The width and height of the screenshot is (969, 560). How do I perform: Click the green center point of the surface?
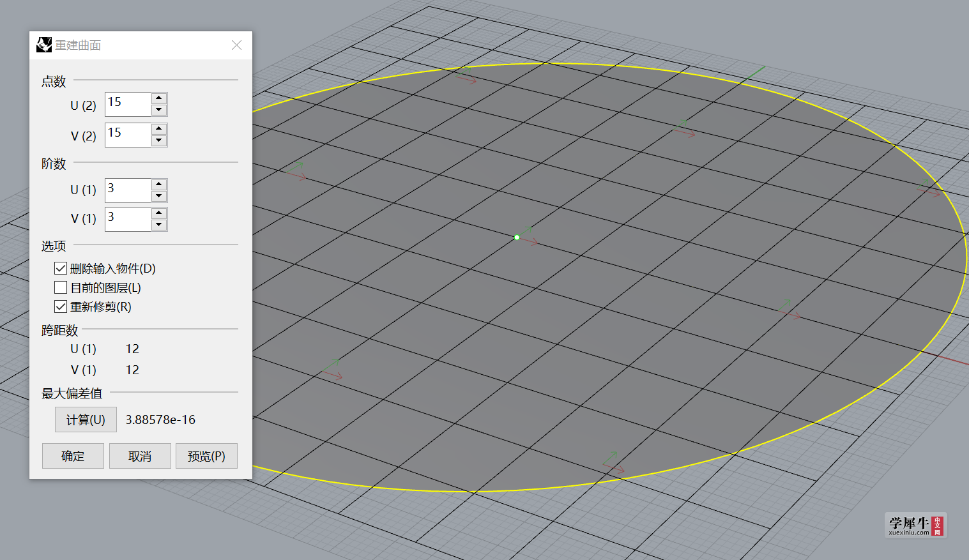click(x=517, y=238)
